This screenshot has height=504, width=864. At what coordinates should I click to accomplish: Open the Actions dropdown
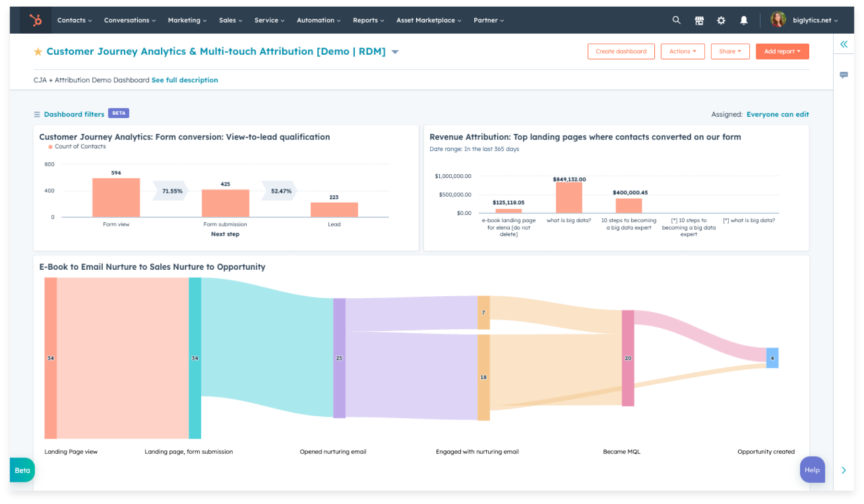click(682, 51)
